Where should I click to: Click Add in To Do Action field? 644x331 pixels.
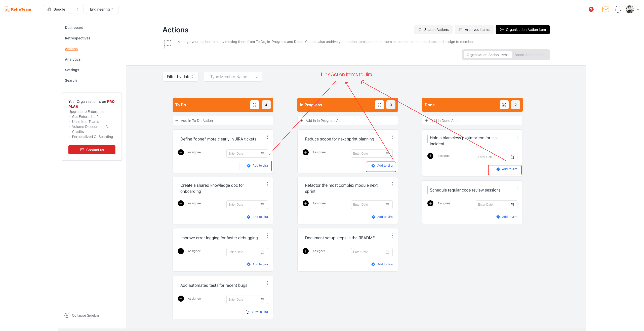point(223,121)
